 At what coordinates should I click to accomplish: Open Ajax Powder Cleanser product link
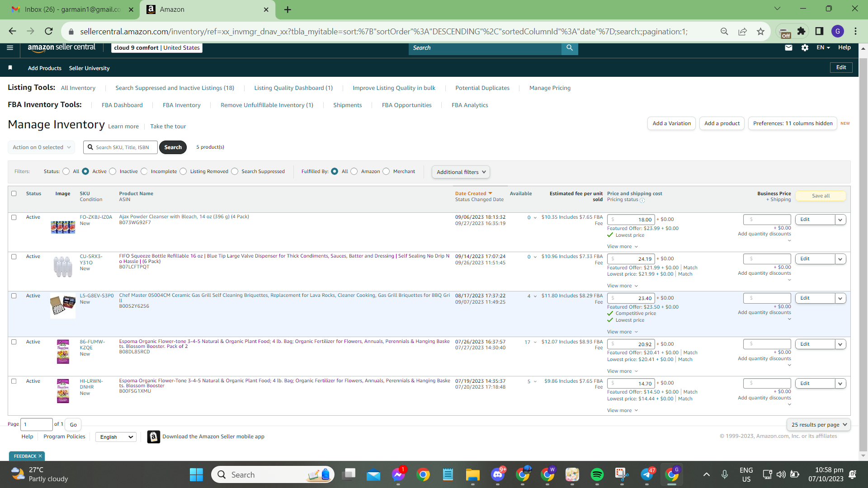[x=184, y=217]
